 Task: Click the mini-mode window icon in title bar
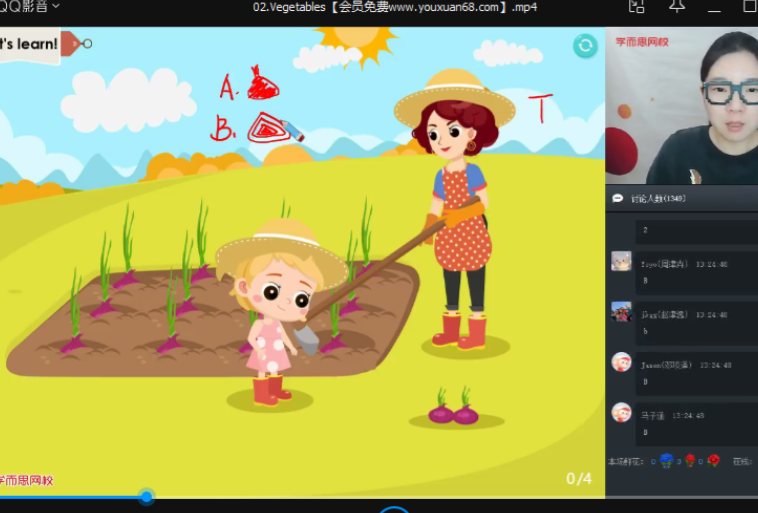(636, 6)
